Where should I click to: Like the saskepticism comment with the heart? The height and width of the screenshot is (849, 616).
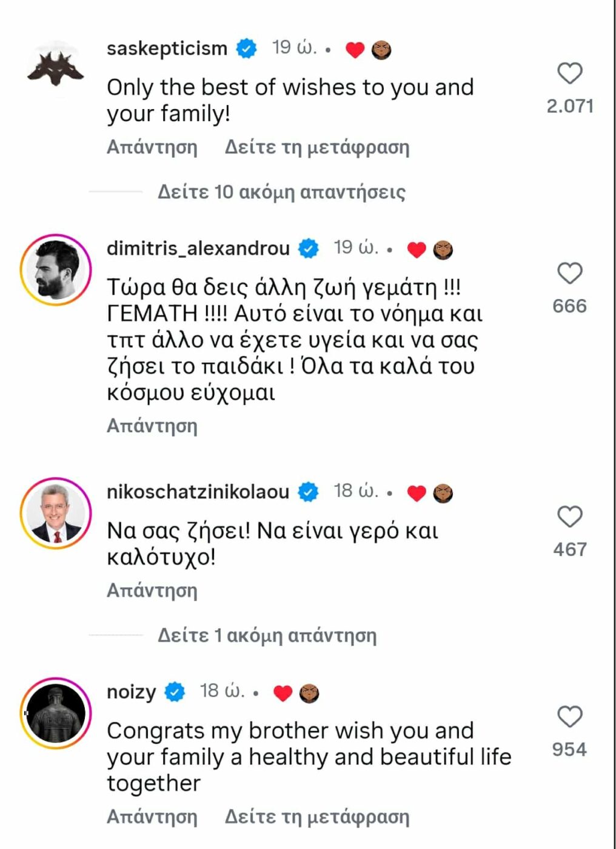click(570, 73)
